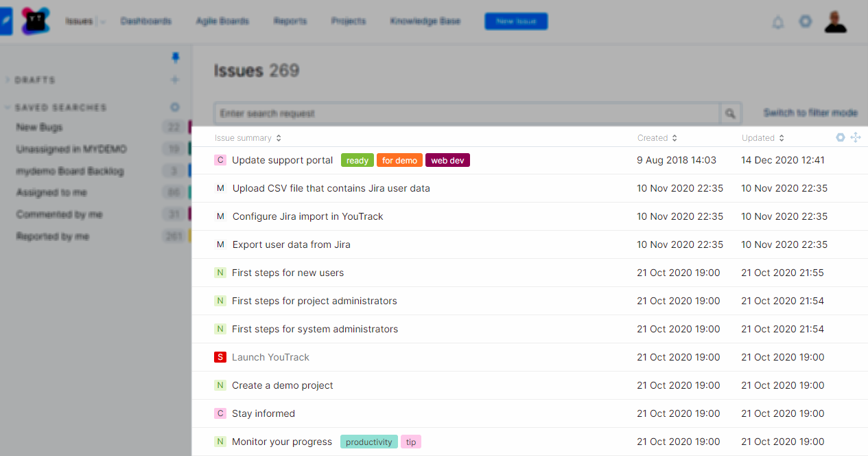Open issue Create a demo project
This screenshot has height=456, width=868.
pyautogui.click(x=283, y=385)
